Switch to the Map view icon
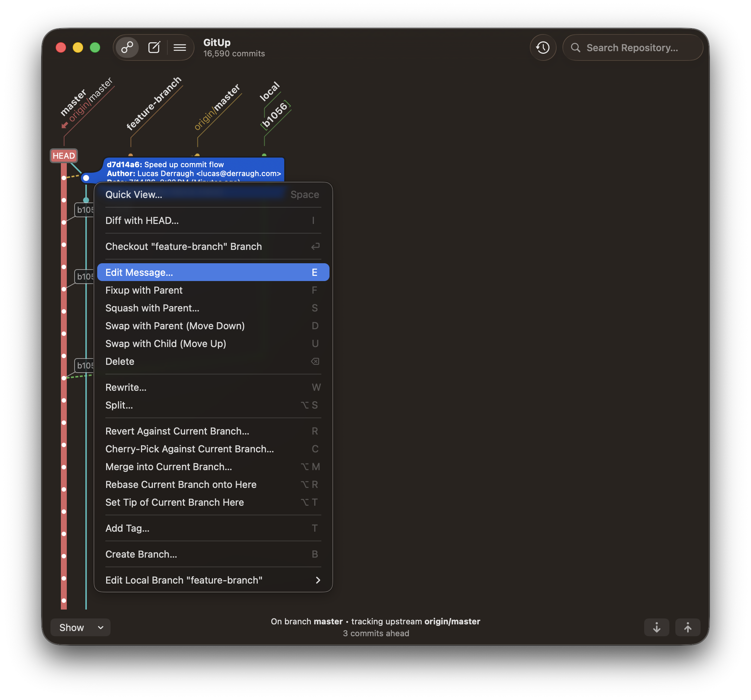This screenshot has width=751, height=700. click(127, 47)
